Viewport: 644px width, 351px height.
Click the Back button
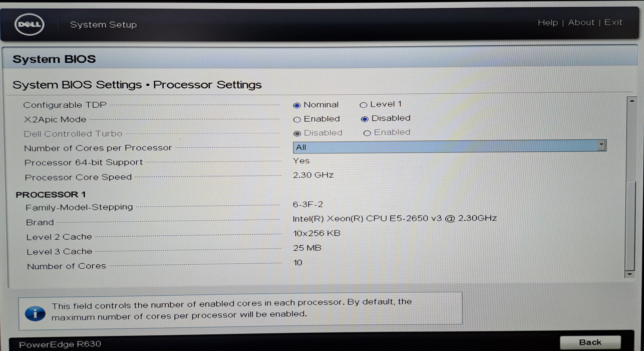click(590, 342)
